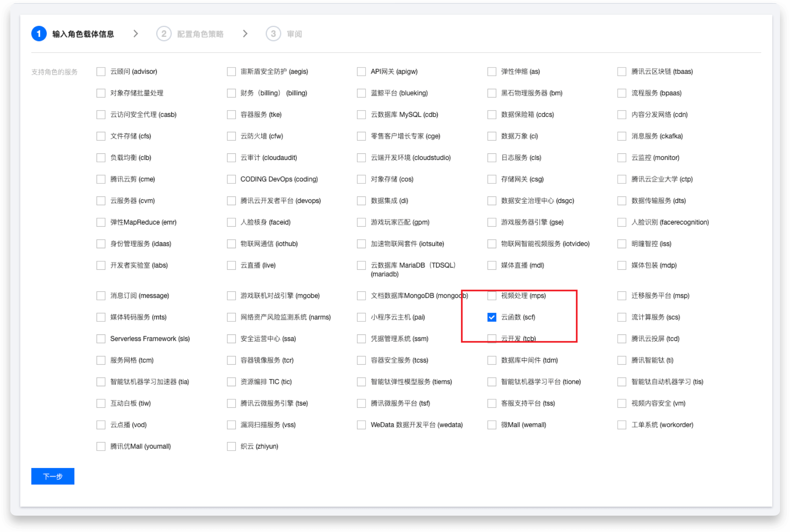Select 云服务器 (cvm) checkbox

[x=101, y=201]
